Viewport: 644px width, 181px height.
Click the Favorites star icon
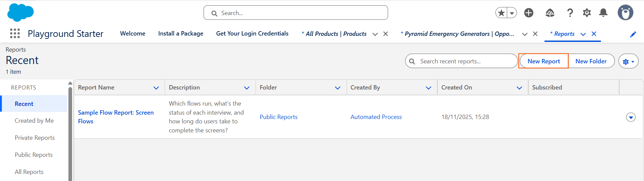(501, 13)
